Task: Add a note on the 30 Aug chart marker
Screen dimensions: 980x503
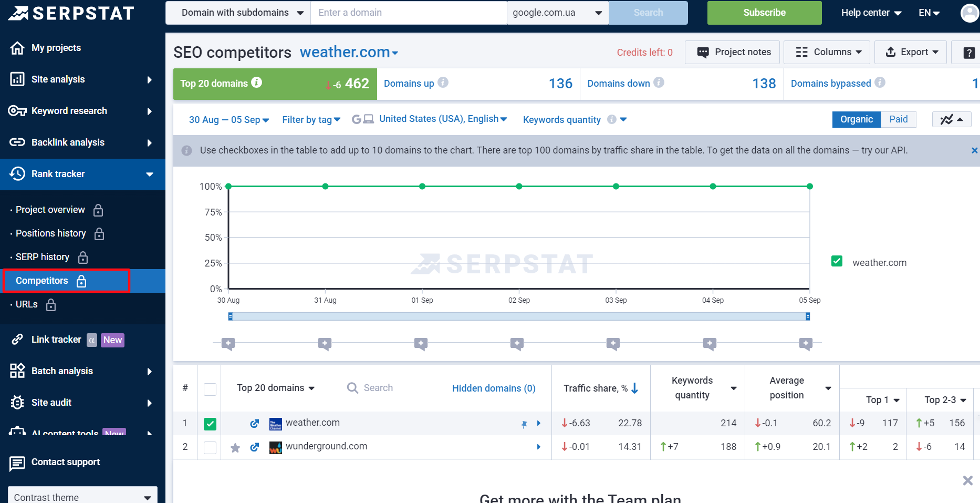Action: click(228, 344)
